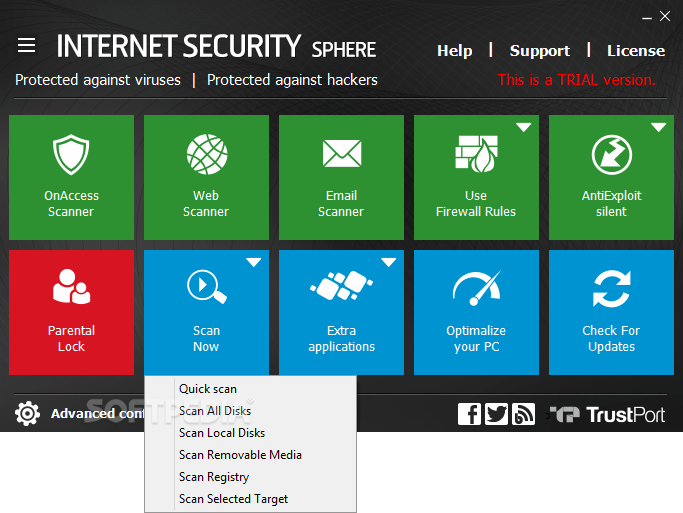Image resolution: width=683 pixels, height=513 pixels.
Task: Select Quick scan from the menu
Action: 250,389
